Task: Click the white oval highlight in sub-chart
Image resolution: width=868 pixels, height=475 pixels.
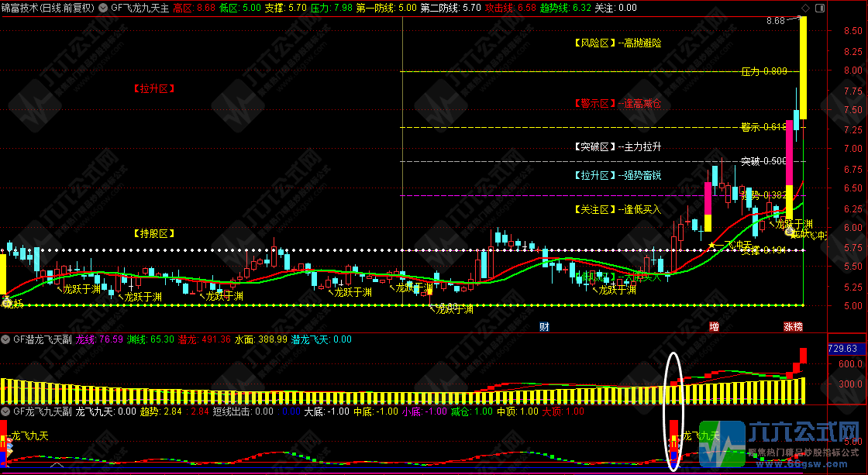Action: pyautogui.click(x=674, y=411)
